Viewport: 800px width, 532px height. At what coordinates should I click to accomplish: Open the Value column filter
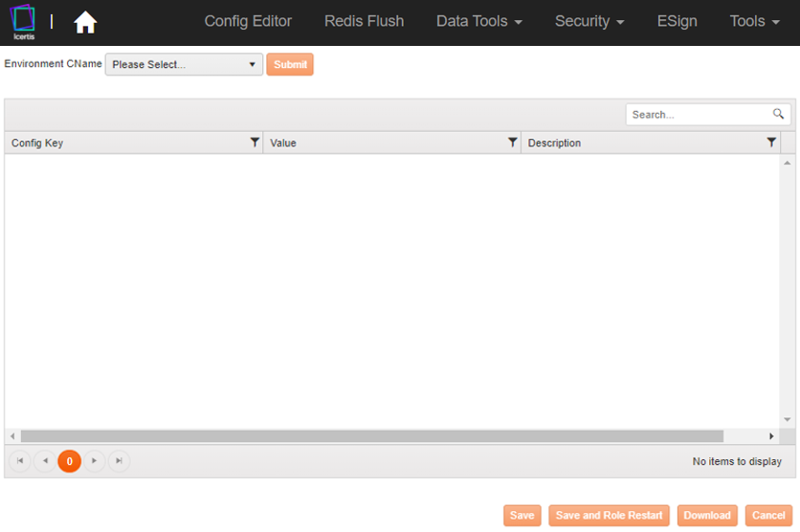pos(512,143)
